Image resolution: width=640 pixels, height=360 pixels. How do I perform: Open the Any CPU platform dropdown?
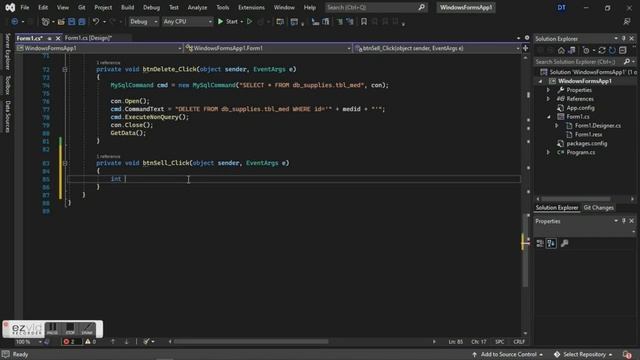click(187, 22)
